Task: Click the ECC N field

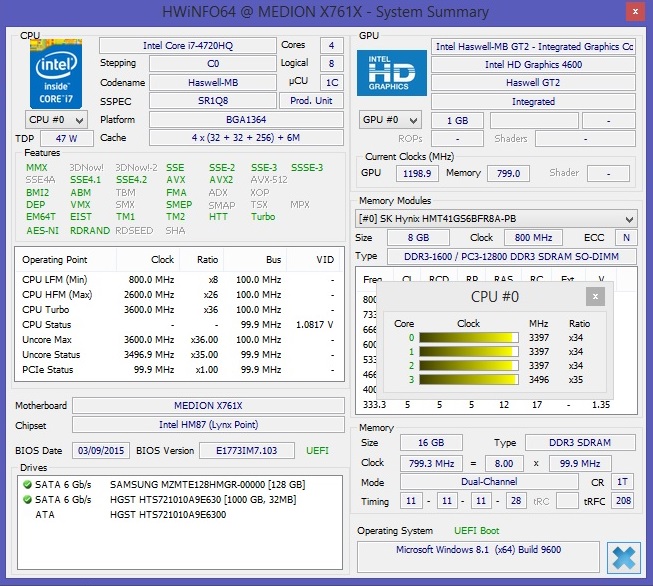Action: [626, 237]
